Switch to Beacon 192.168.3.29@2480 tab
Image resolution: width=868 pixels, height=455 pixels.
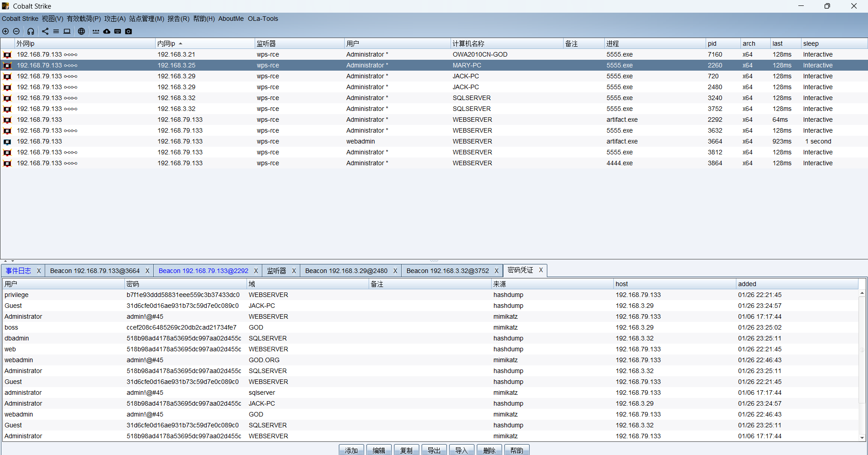(346, 271)
